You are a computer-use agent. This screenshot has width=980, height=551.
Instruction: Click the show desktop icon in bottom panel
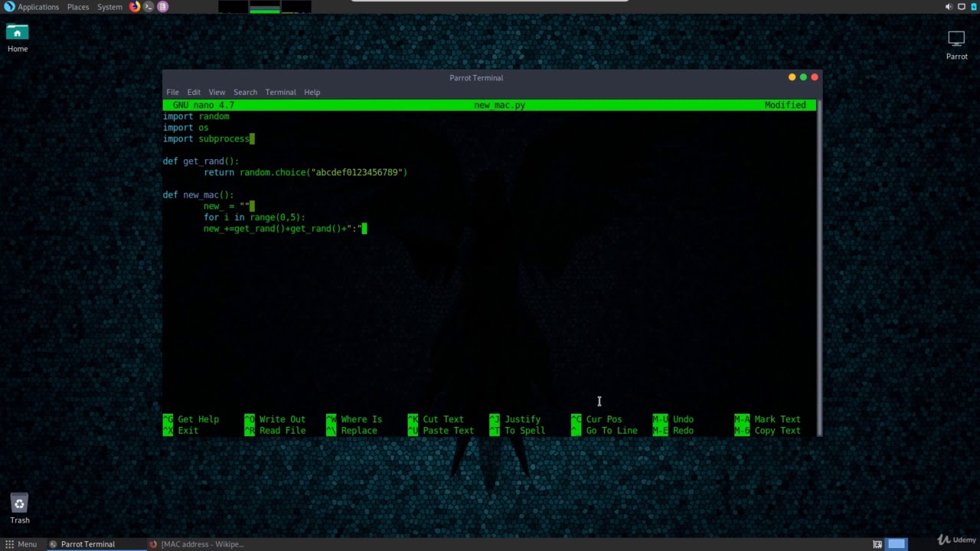click(x=877, y=544)
